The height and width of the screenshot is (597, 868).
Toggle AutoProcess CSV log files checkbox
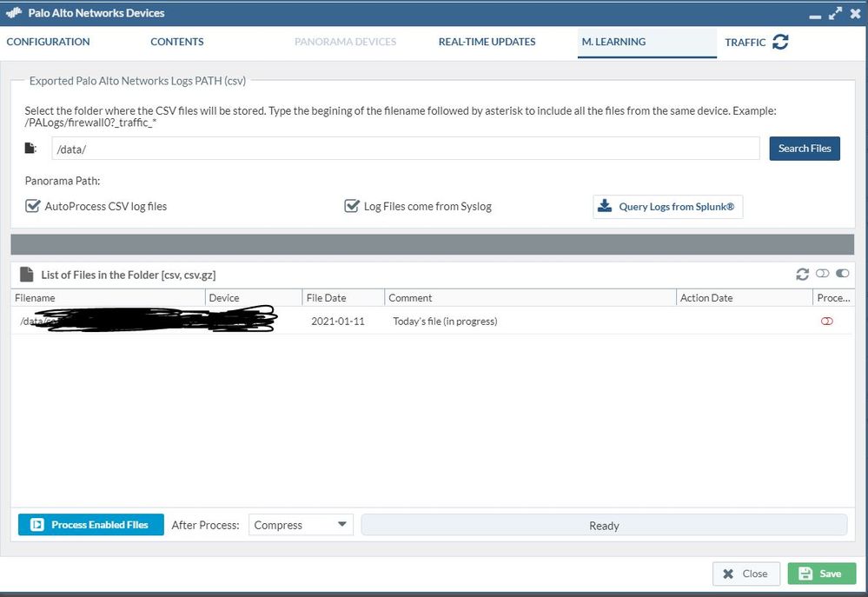tap(33, 206)
